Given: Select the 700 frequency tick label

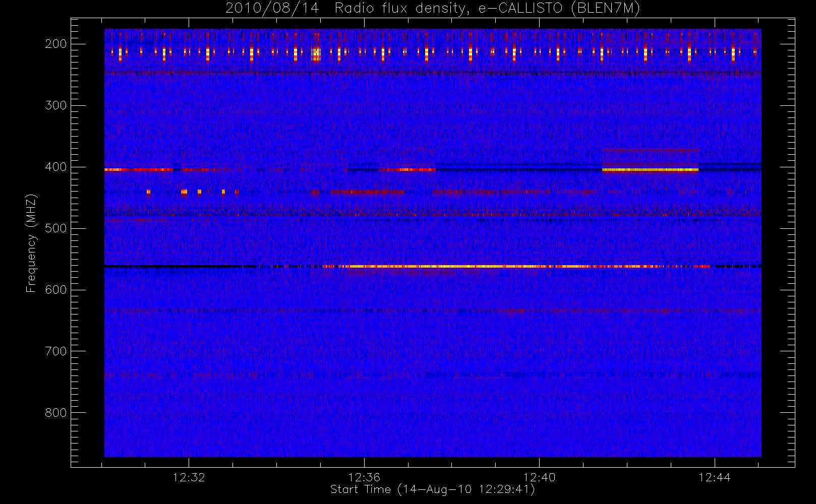Looking at the screenshot, I should pos(55,351).
